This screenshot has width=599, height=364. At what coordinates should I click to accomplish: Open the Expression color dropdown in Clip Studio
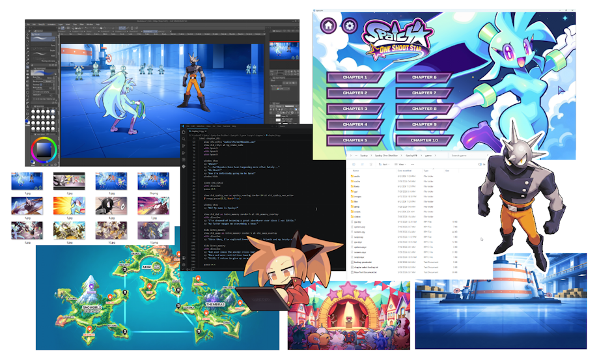point(281,89)
